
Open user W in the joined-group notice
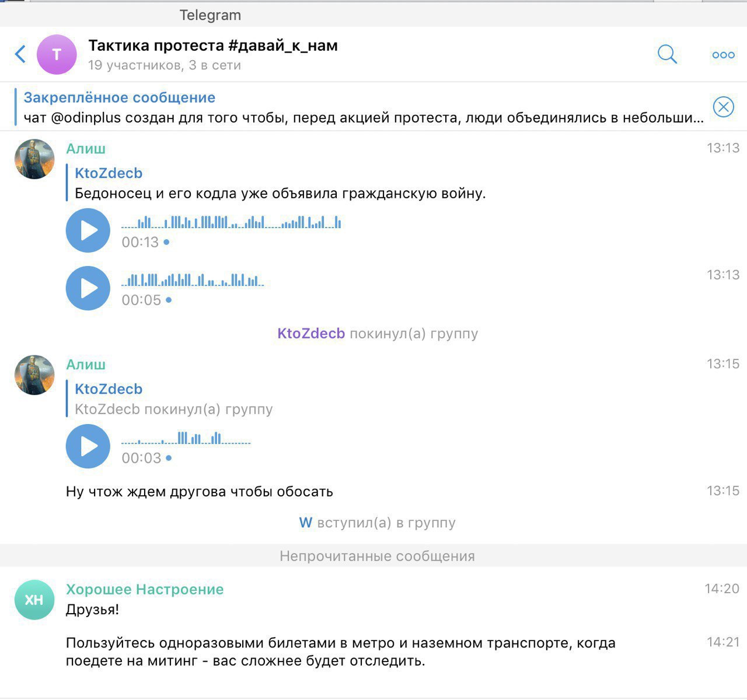point(306,523)
